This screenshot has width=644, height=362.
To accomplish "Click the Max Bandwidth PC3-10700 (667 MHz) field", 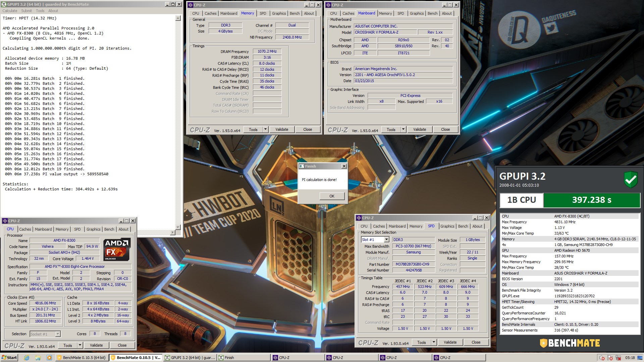I will (x=413, y=246).
